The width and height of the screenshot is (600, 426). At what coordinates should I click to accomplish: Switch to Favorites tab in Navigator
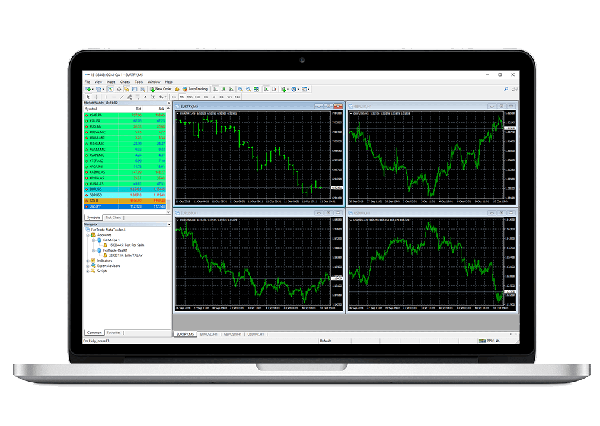pyautogui.click(x=114, y=331)
